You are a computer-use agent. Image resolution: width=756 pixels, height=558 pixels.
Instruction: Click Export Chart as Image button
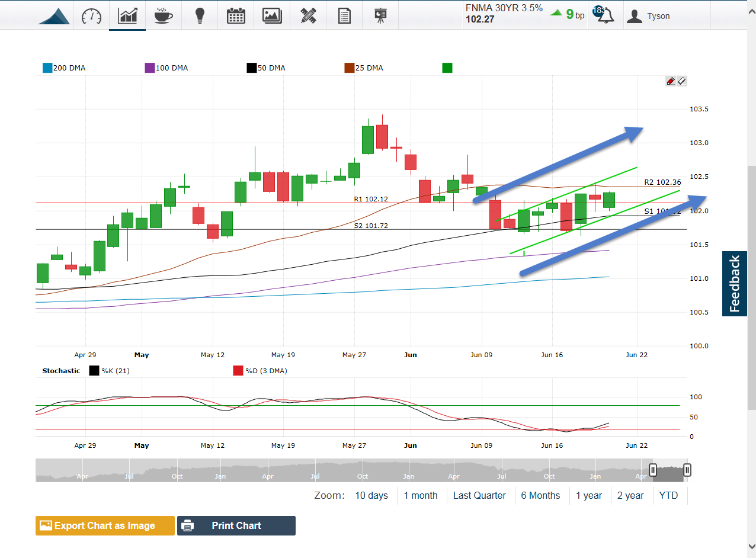105,525
